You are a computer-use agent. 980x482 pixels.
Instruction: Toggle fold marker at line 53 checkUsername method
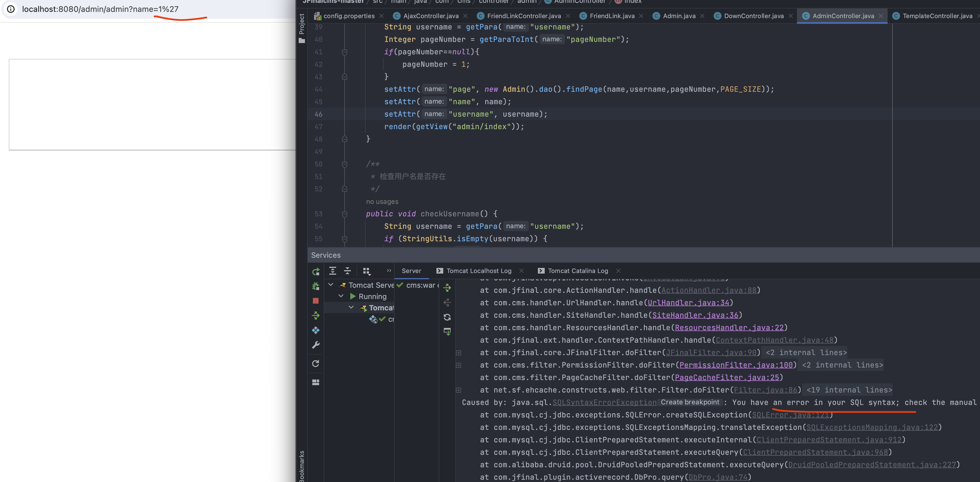click(344, 214)
